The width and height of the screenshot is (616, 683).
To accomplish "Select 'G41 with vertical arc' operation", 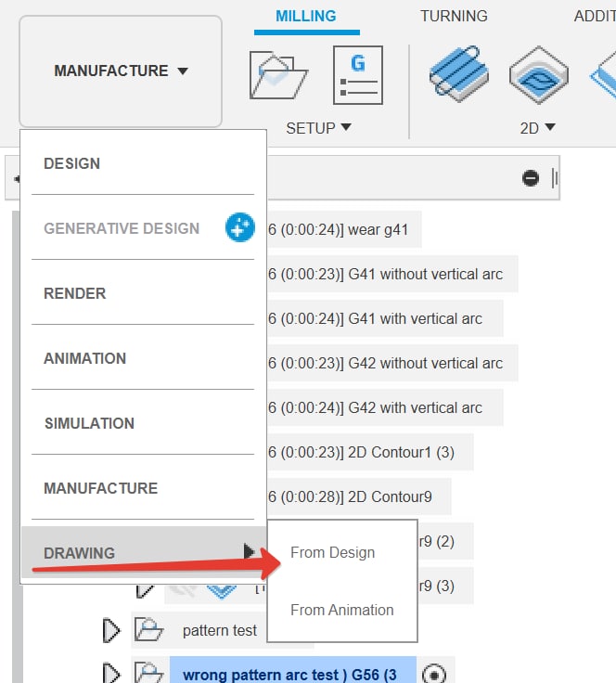I will point(385,318).
